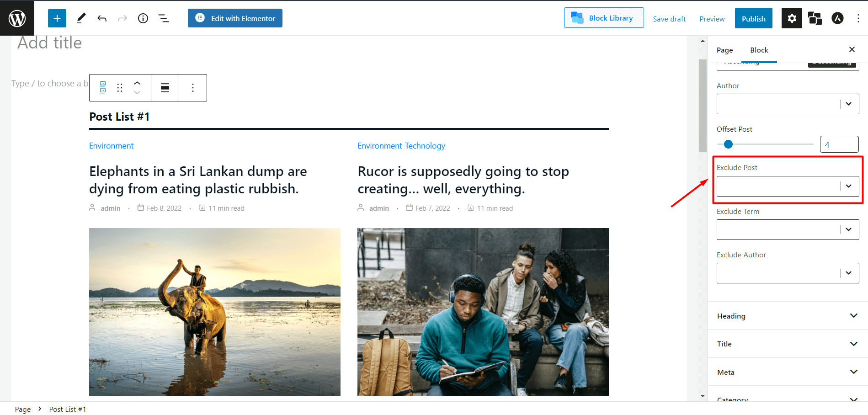
Task: Undo the last change
Action: pyautogui.click(x=102, y=18)
